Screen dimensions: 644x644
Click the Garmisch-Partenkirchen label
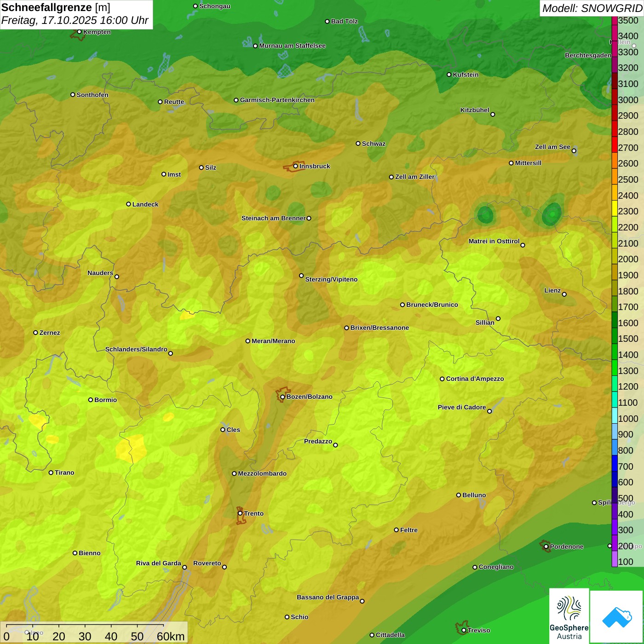click(x=277, y=100)
